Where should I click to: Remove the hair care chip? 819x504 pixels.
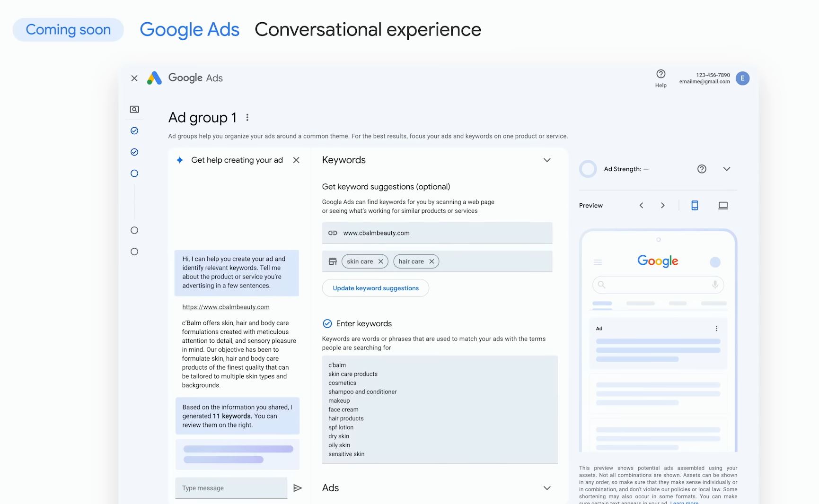click(432, 261)
